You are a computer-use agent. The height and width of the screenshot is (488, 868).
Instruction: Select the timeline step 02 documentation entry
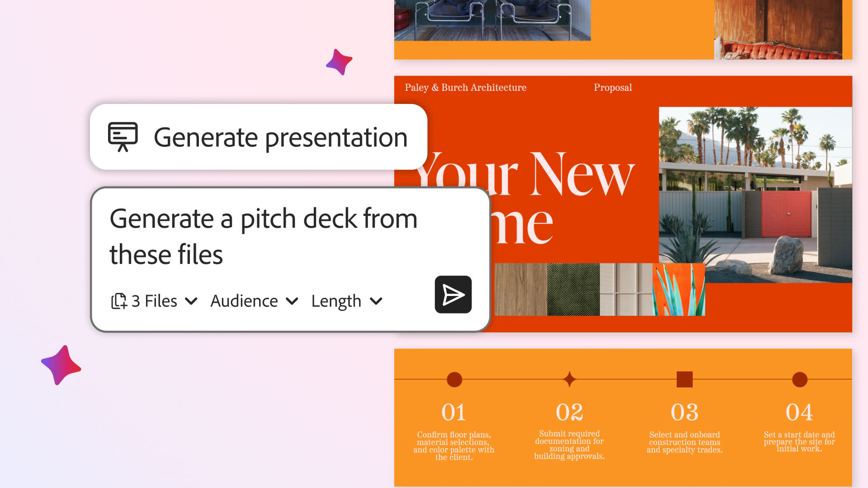tap(569, 445)
